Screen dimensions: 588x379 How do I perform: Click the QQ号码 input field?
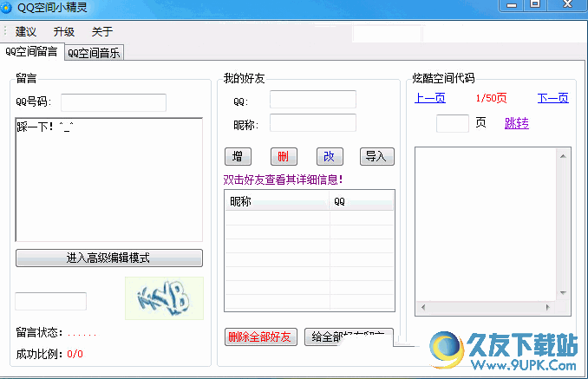(x=114, y=102)
